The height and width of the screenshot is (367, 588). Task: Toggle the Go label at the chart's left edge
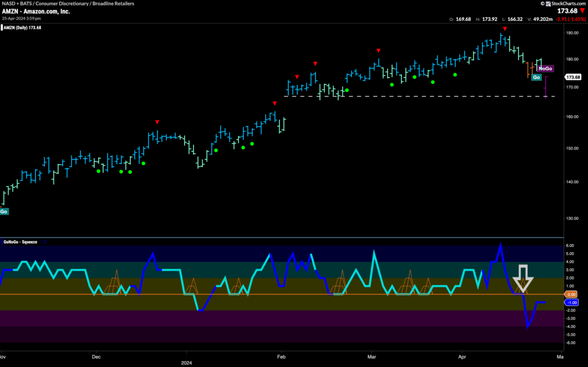4,211
